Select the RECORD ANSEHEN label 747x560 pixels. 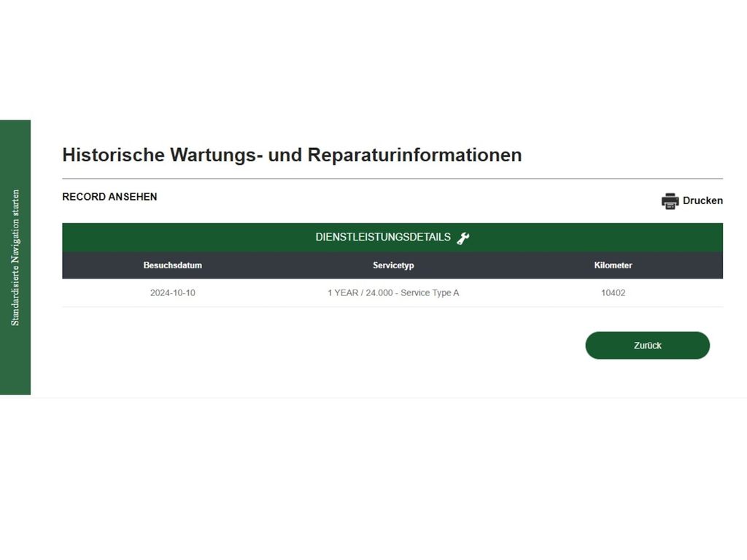109,197
